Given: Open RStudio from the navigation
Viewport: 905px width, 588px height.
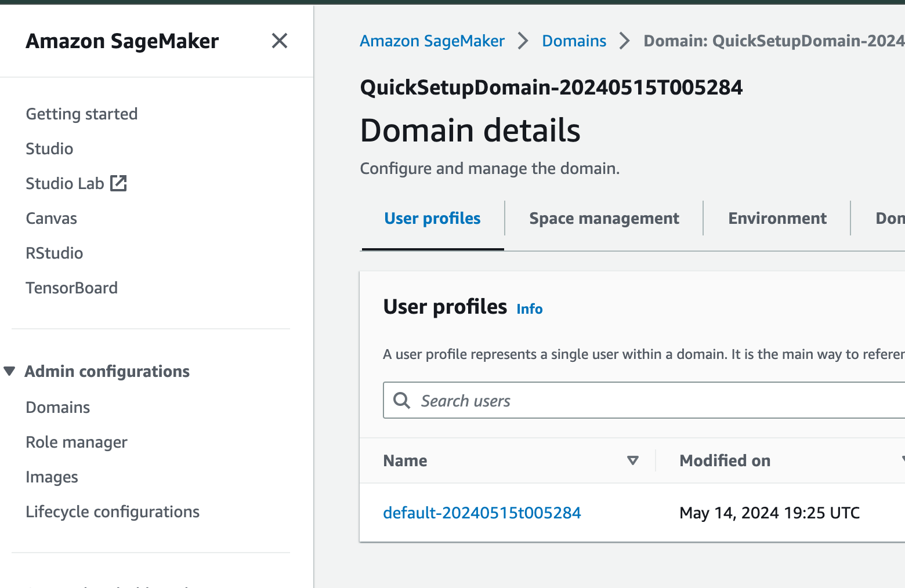Looking at the screenshot, I should [x=55, y=253].
